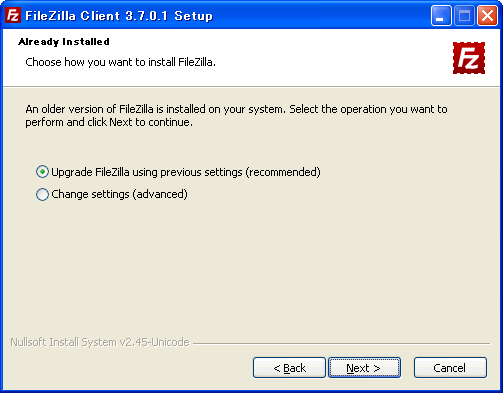The width and height of the screenshot is (503, 393).
Task: Click the empty beige area below radio options
Action: (251, 267)
